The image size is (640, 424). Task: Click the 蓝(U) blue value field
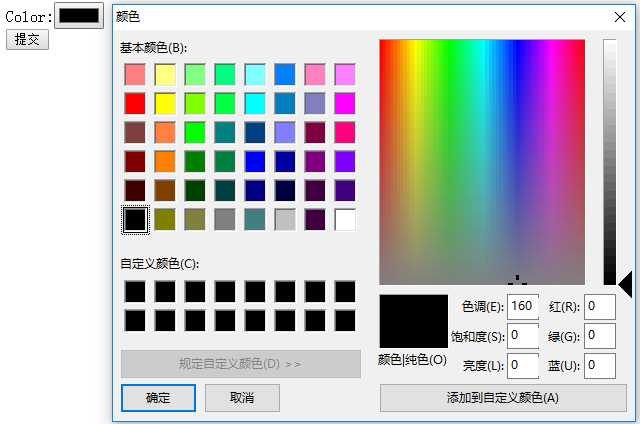coord(600,366)
